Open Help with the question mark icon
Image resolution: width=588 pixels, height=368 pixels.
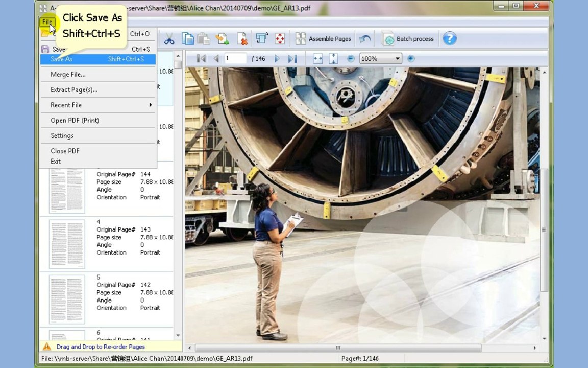449,39
